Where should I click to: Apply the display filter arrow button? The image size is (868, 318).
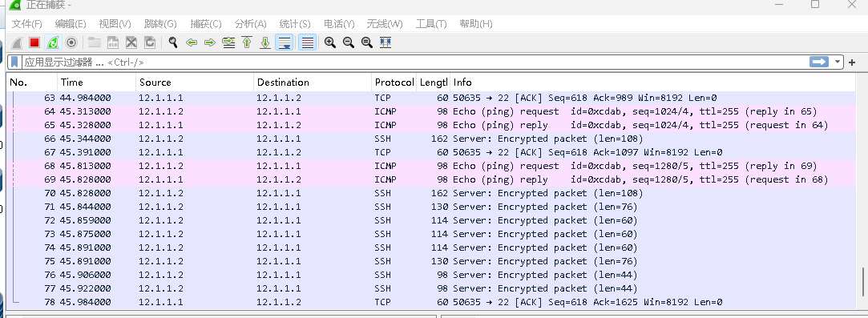tap(819, 62)
